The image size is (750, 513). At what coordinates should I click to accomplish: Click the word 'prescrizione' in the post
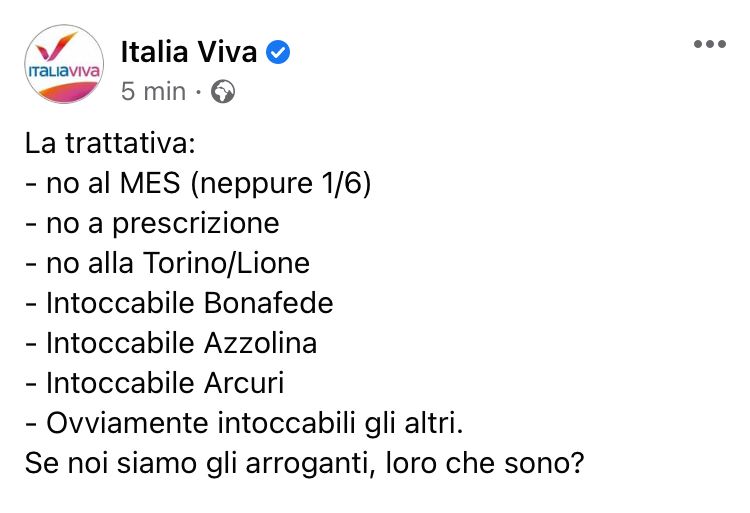coord(196,224)
